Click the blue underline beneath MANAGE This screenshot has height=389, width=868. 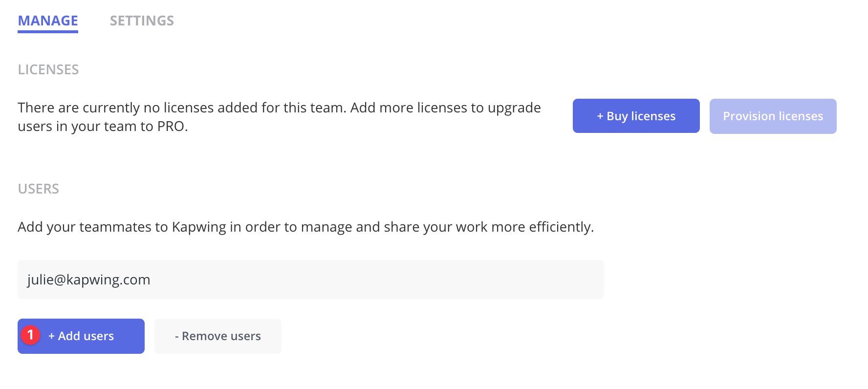coord(48,32)
